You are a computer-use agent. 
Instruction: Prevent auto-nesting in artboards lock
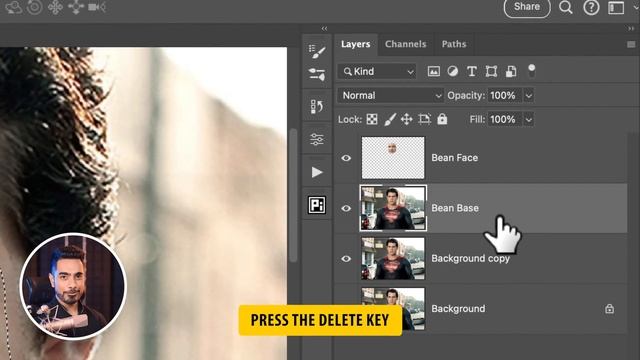(x=424, y=119)
